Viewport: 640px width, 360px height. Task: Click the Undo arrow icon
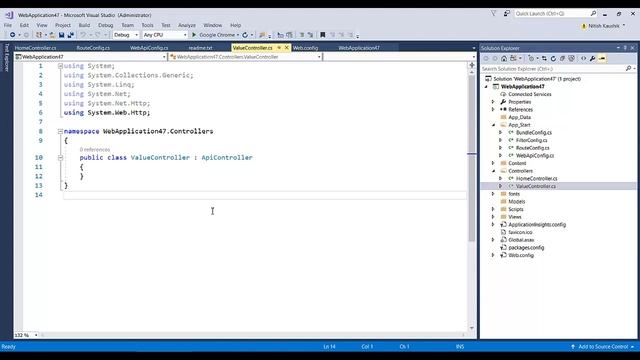[x=83, y=35]
